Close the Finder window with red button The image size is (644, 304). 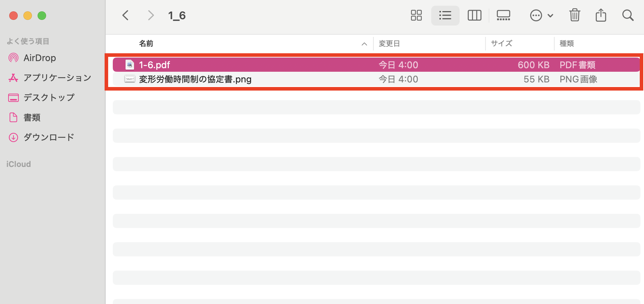(x=13, y=16)
